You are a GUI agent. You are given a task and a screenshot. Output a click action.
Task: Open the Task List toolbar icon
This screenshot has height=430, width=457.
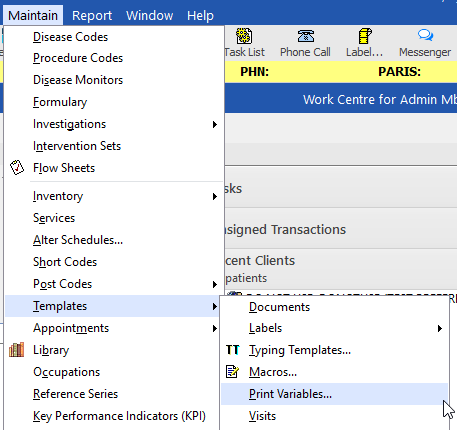click(x=244, y=36)
